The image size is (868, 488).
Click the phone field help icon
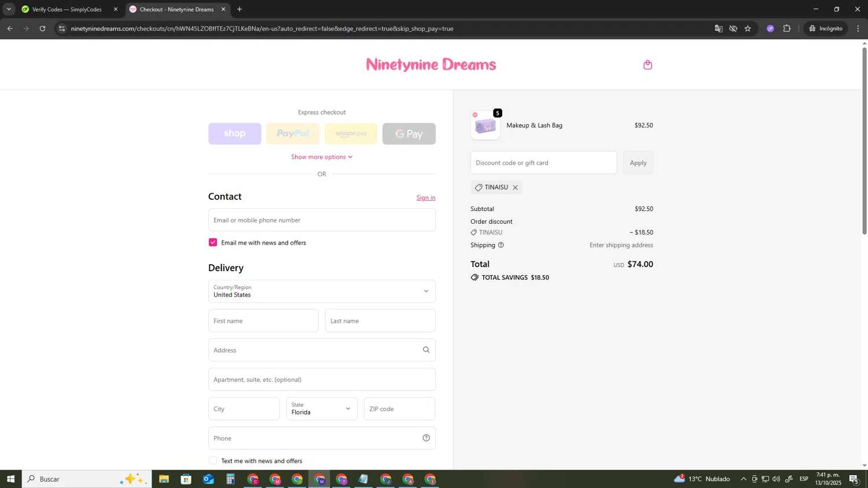tap(426, 438)
